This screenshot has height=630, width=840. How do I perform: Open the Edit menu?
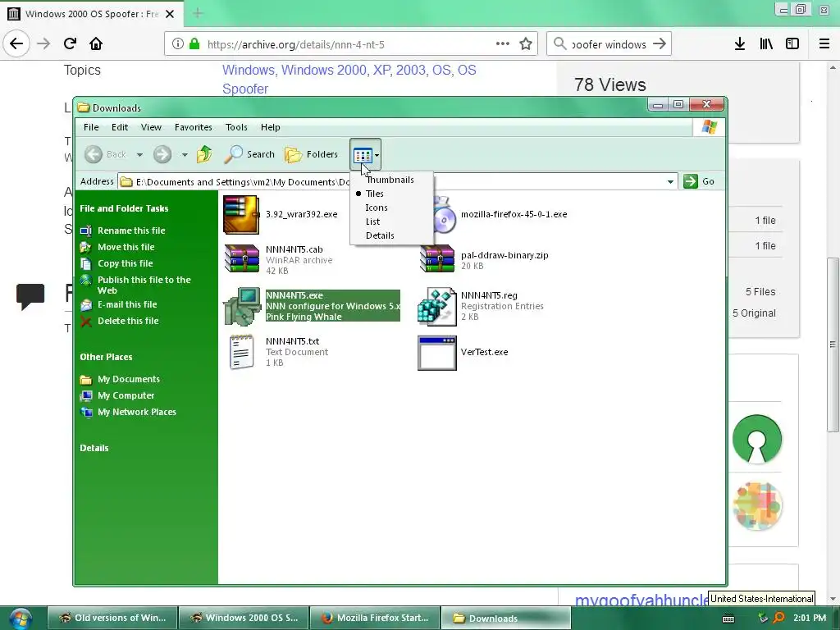(120, 127)
